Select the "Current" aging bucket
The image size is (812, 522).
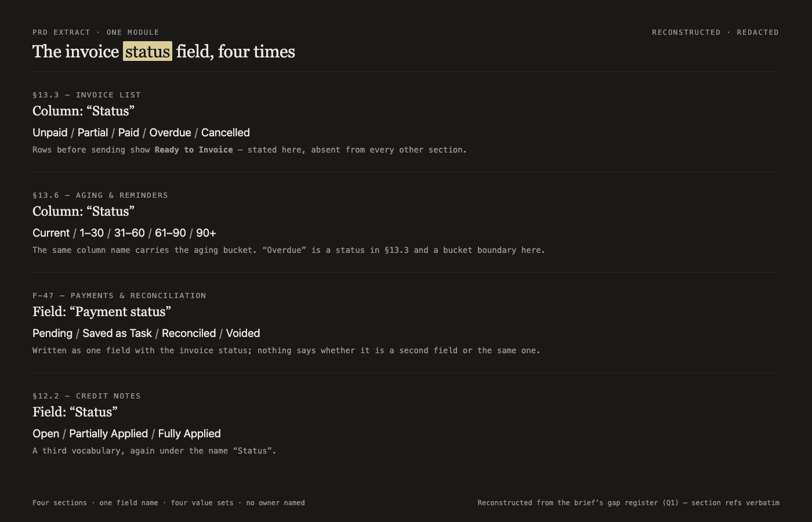pos(51,233)
